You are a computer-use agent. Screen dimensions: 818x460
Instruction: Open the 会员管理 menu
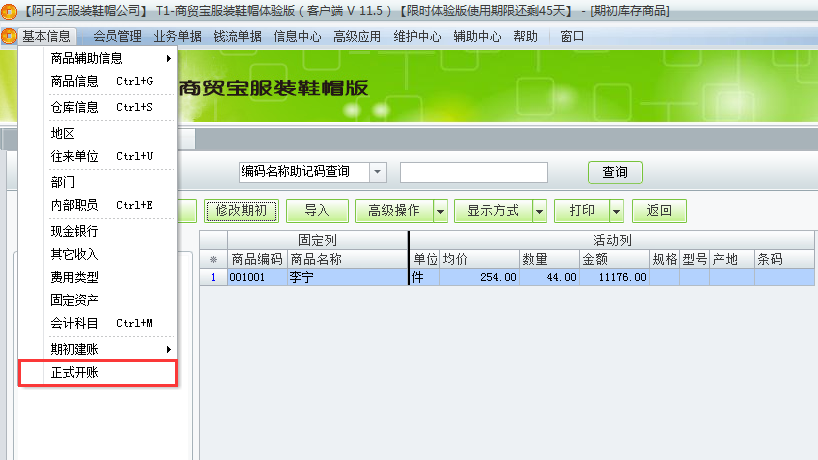(x=117, y=37)
